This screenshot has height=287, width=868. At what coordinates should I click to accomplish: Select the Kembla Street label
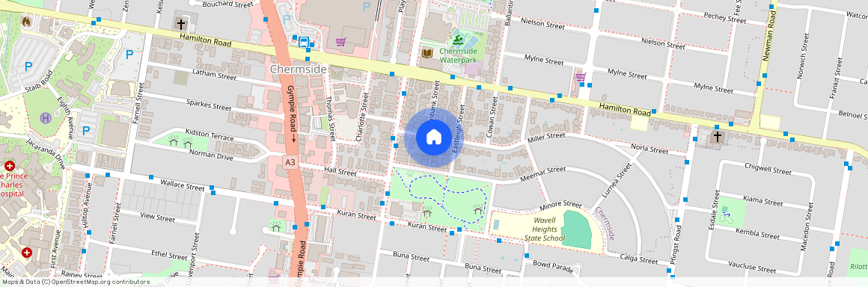(x=758, y=234)
